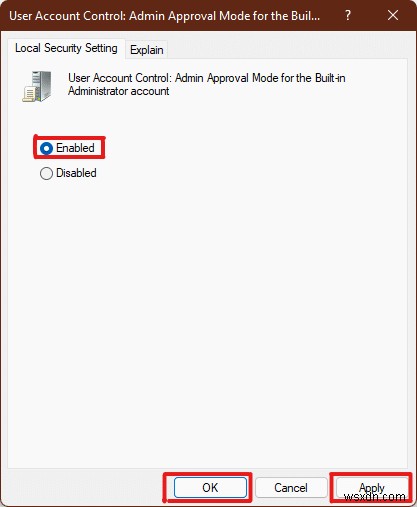Select the Enabled radio button circle

(46, 148)
